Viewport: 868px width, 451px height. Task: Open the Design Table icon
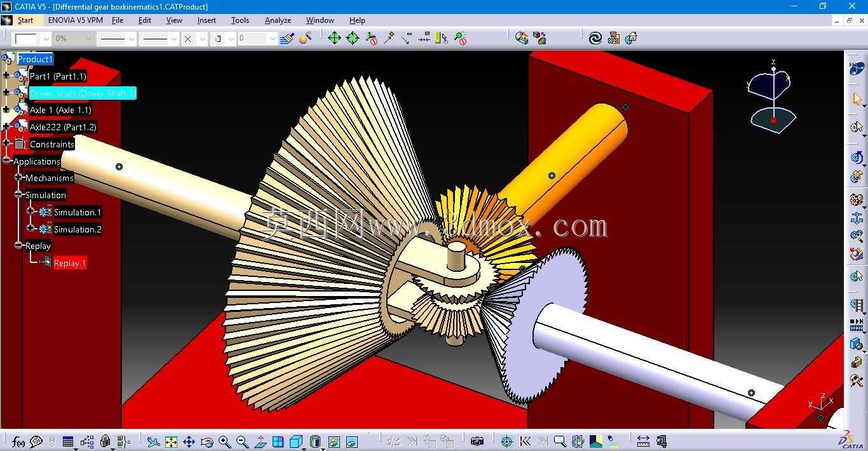click(x=68, y=441)
